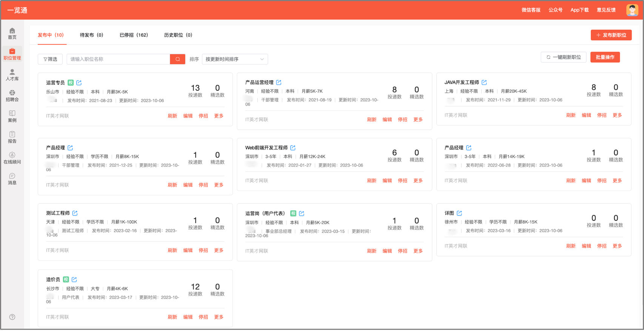Switch to 待发布 (0) tab
This screenshot has height=331, width=644.
click(x=91, y=35)
